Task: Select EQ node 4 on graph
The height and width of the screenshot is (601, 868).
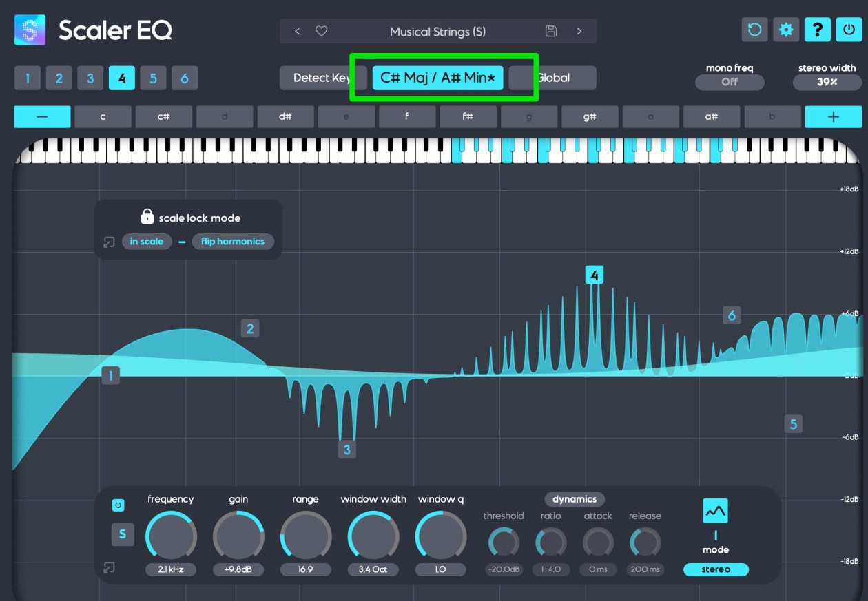Action: tap(594, 275)
